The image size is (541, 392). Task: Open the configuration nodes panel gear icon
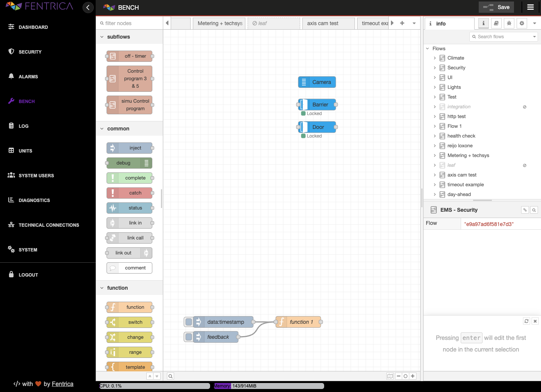(521, 23)
